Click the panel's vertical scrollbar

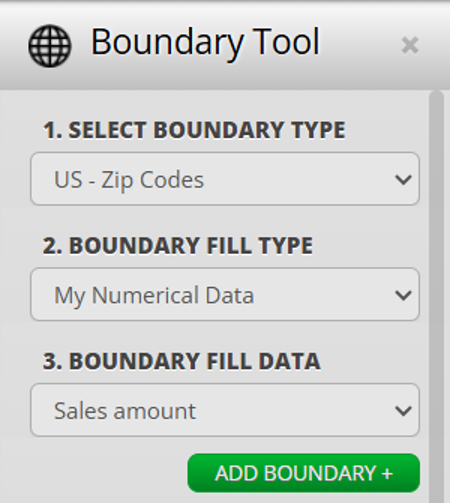coord(436,297)
